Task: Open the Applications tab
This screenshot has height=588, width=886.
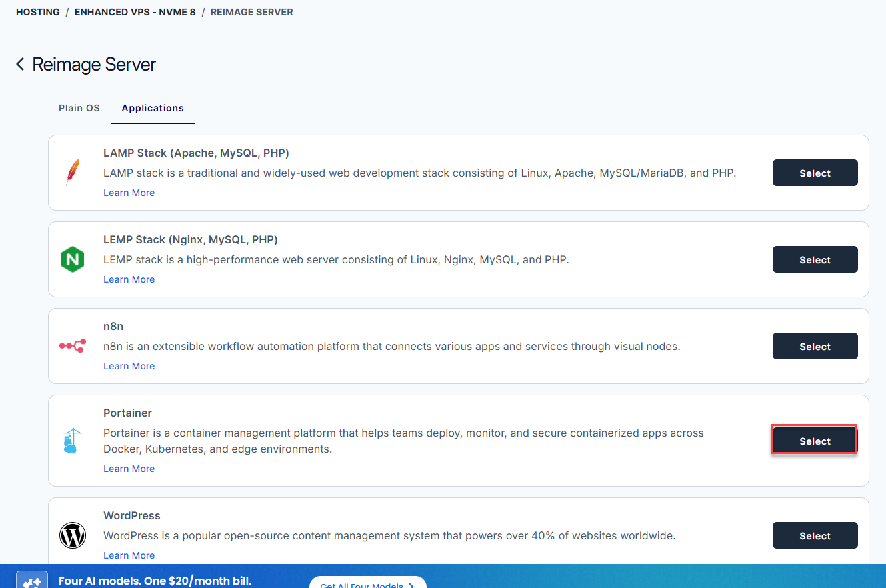Action: coord(153,108)
